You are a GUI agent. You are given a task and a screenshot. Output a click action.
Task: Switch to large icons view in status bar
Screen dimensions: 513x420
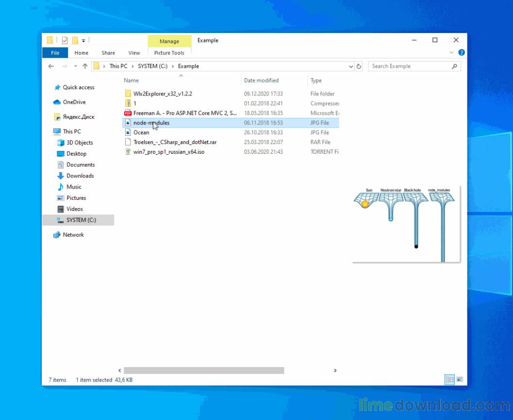[x=459, y=379]
